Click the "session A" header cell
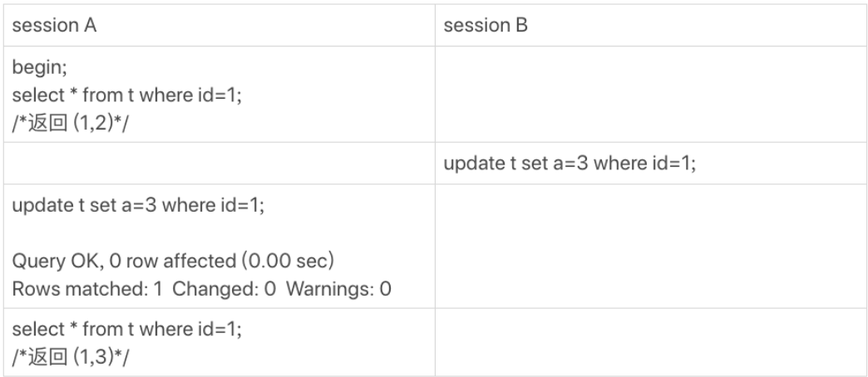This screenshot has height=377, width=868. 219,26
